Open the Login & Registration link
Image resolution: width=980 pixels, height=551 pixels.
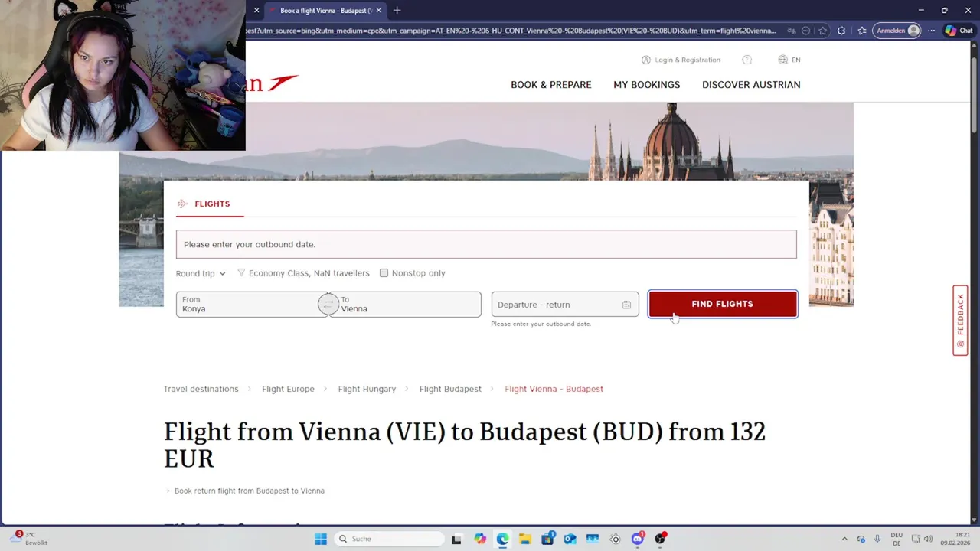(687, 60)
